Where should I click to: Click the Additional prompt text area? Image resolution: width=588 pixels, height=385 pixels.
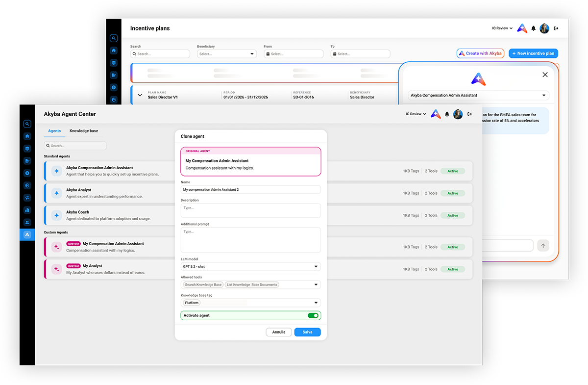pyautogui.click(x=250, y=240)
